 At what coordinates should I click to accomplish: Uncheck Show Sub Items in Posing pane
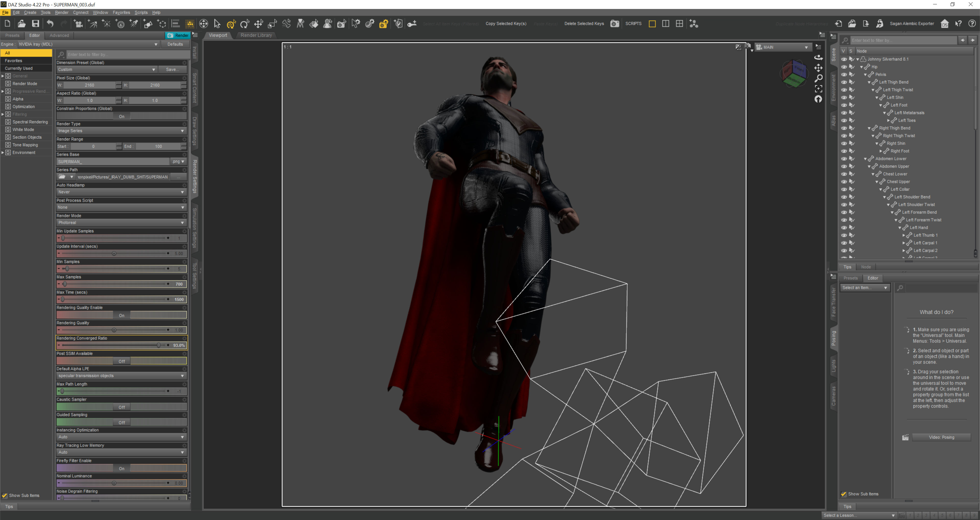844,494
